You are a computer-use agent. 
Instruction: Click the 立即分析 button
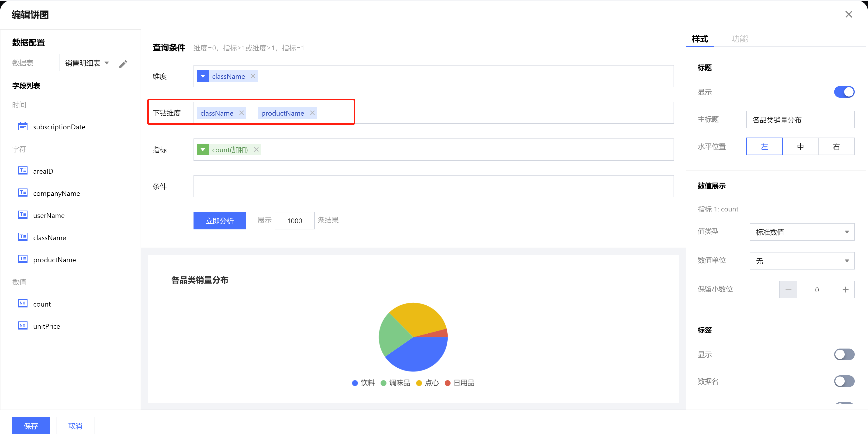click(219, 221)
